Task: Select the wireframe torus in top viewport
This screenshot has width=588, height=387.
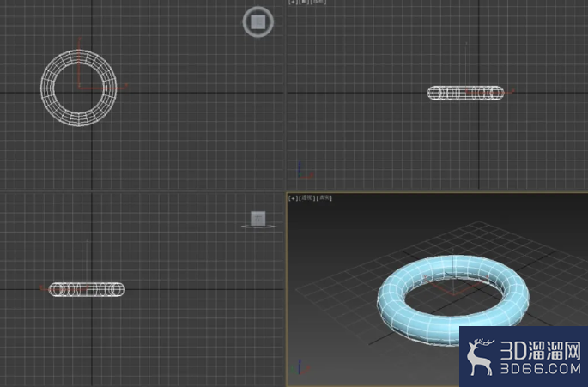Action: click(x=47, y=88)
